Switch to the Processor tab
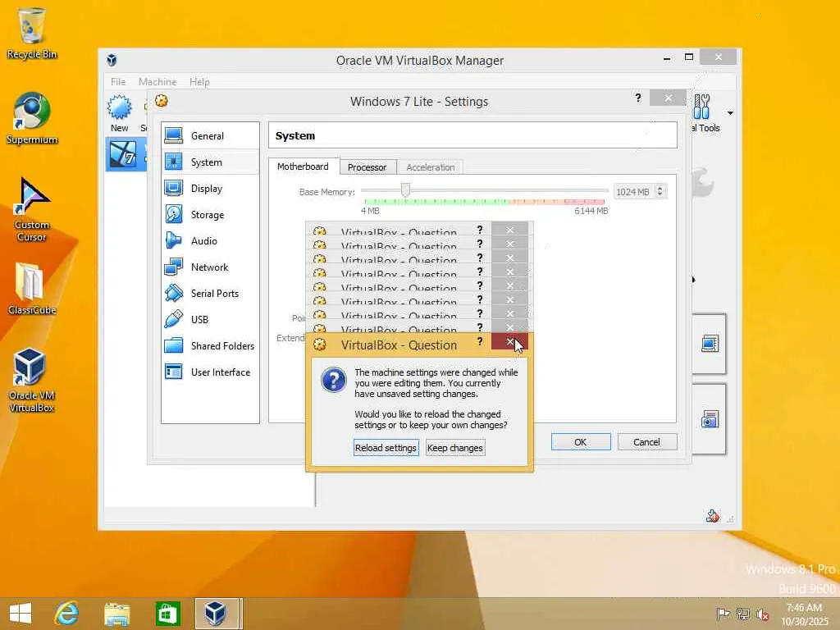This screenshot has height=630, width=840. pyautogui.click(x=367, y=167)
